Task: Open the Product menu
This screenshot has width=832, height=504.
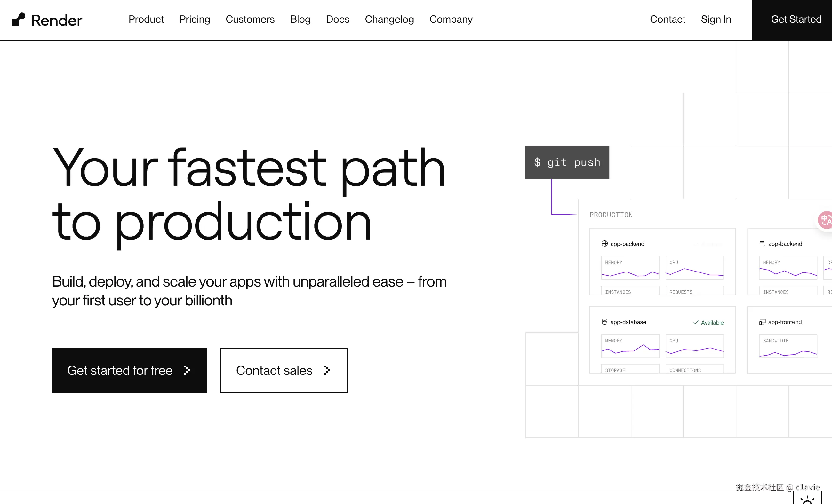Action: click(x=146, y=19)
